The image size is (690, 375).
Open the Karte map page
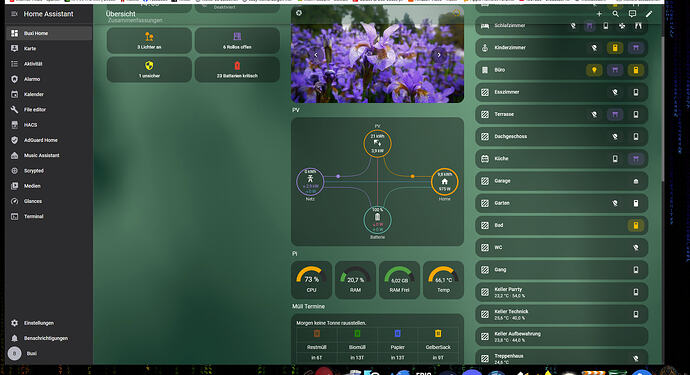49,48
